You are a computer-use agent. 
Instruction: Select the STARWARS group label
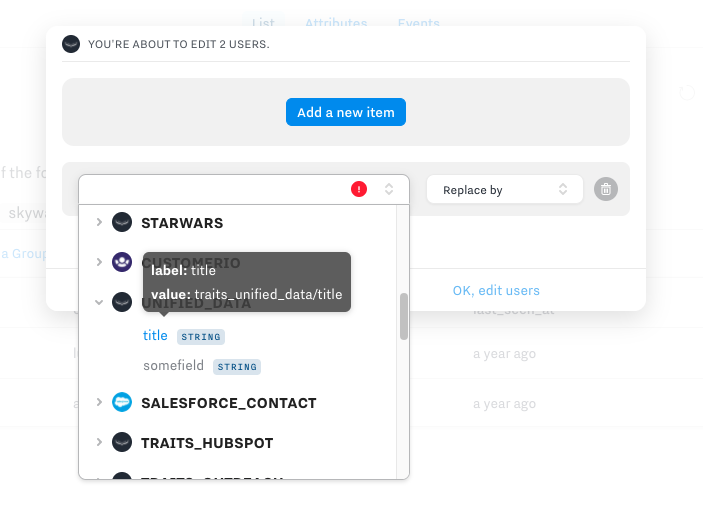(x=182, y=223)
